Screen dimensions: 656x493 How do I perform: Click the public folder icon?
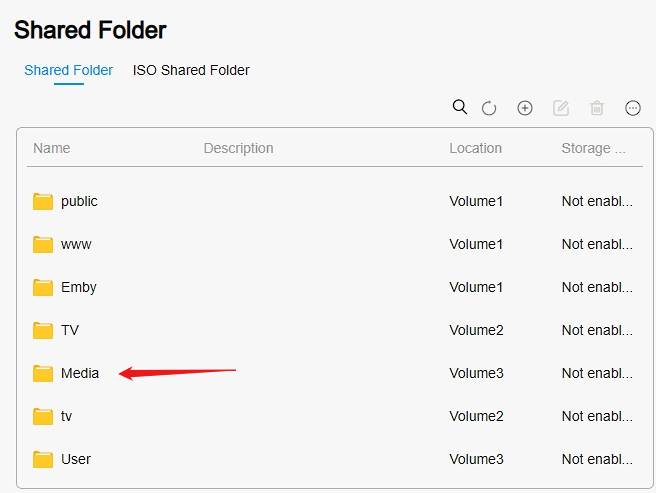[x=43, y=201]
